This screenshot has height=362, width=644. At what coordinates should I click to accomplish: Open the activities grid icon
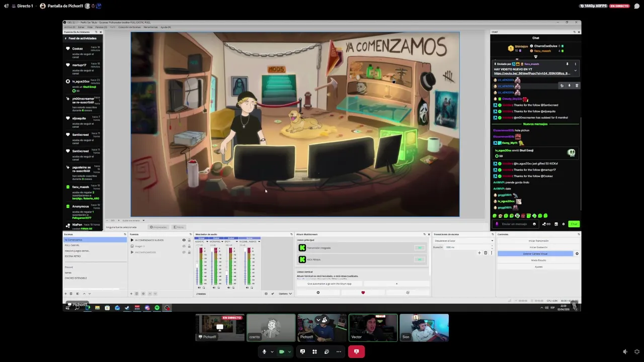point(314,351)
